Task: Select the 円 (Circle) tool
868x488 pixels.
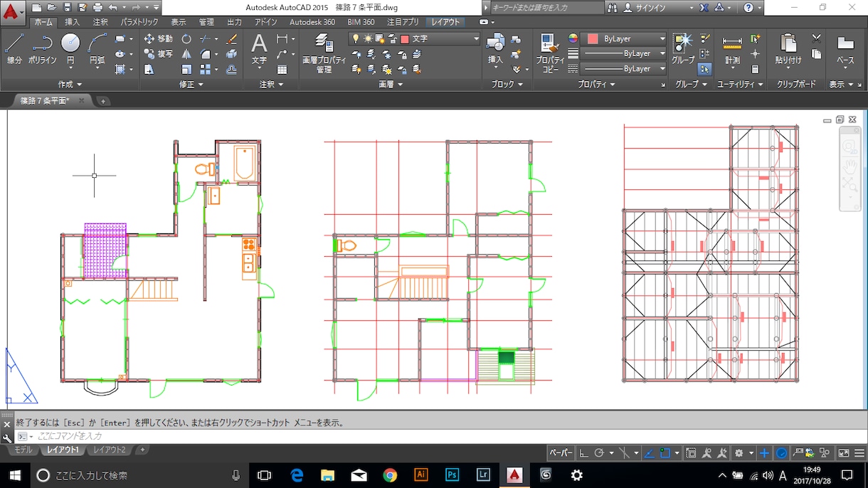Action: click(70, 50)
